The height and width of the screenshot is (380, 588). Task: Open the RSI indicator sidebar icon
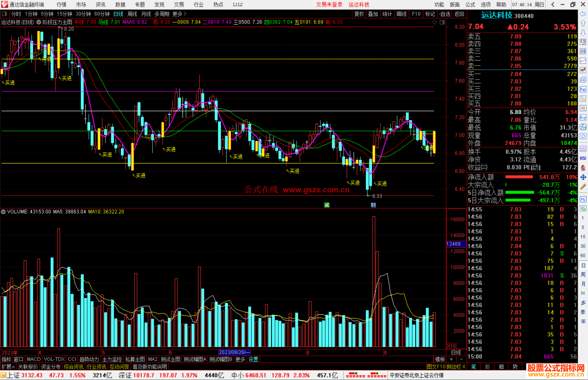click(583, 158)
